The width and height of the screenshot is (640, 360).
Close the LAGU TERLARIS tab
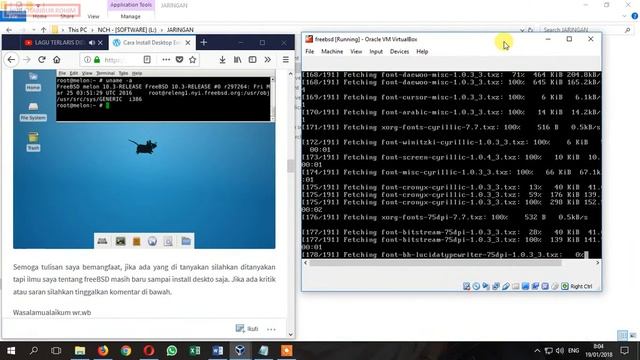coord(100,42)
